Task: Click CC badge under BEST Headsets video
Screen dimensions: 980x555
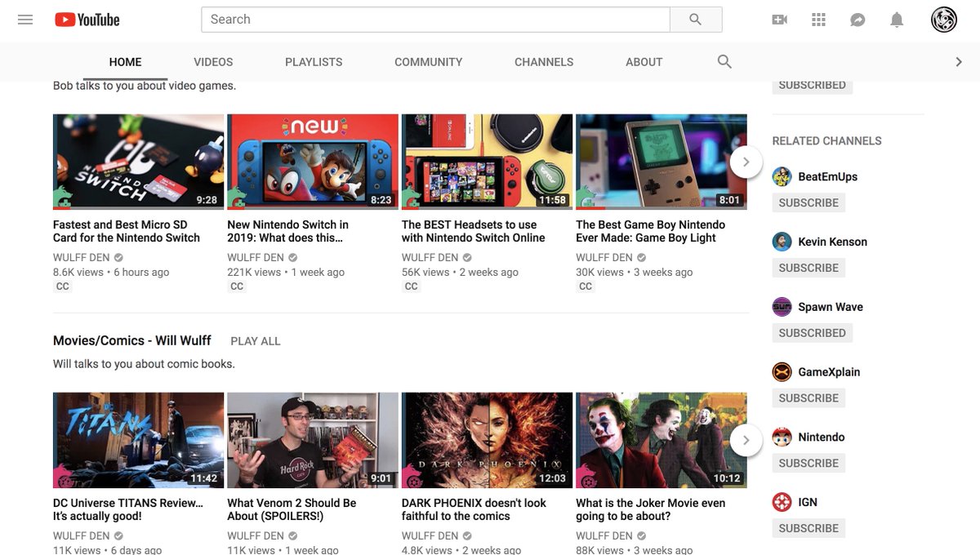Action: point(412,286)
